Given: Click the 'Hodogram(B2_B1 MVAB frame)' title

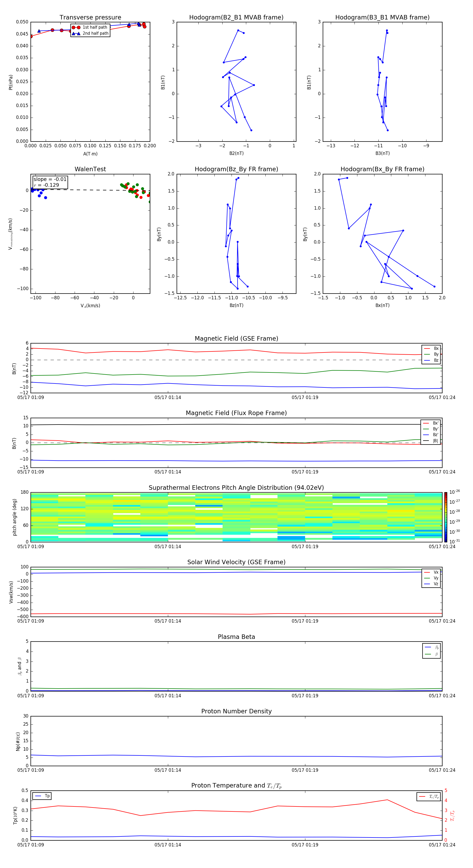Looking at the screenshot, I should tap(236, 18).
